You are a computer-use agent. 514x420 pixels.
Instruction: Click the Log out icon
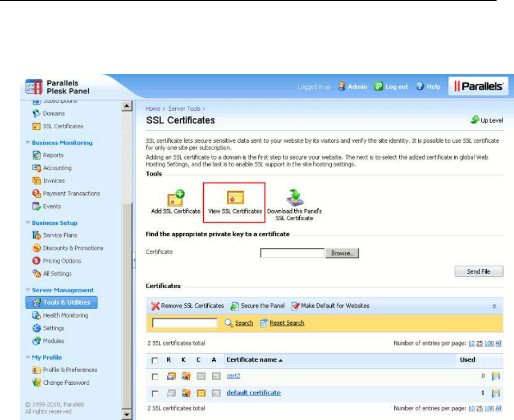pyautogui.click(x=379, y=86)
